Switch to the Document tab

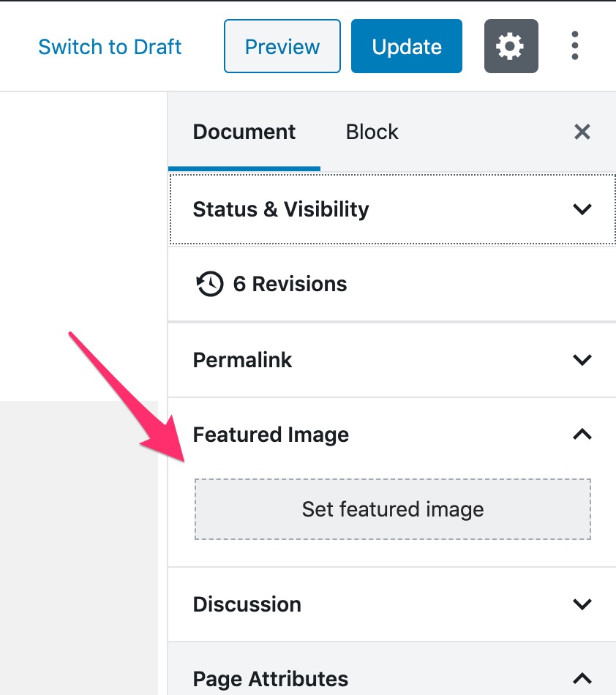(x=244, y=132)
